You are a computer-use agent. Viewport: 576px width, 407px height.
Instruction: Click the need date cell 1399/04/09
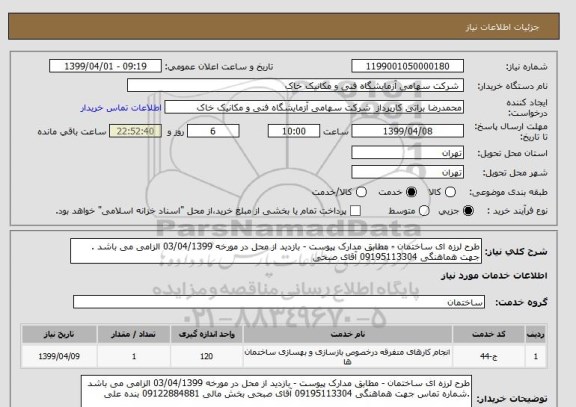pyautogui.click(x=59, y=356)
